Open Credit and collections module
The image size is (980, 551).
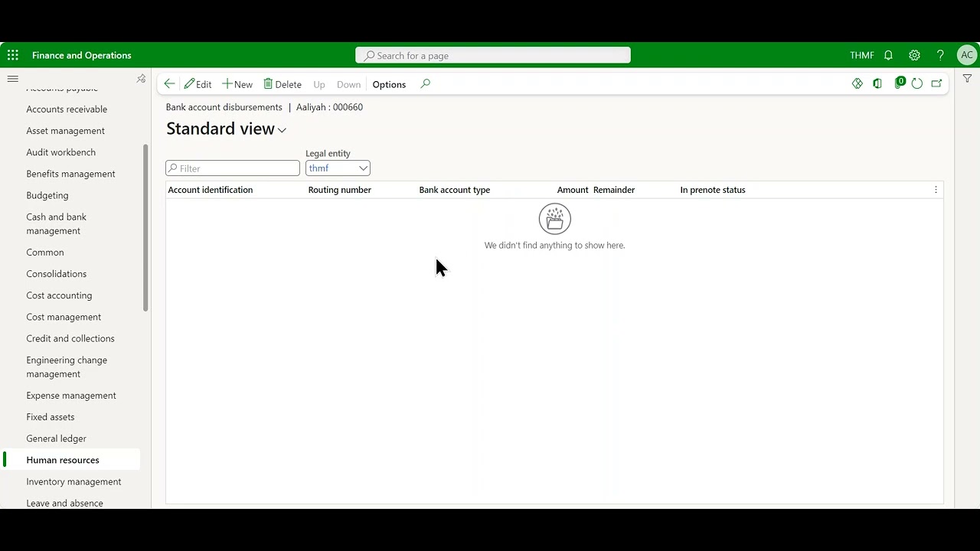tap(70, 338)
